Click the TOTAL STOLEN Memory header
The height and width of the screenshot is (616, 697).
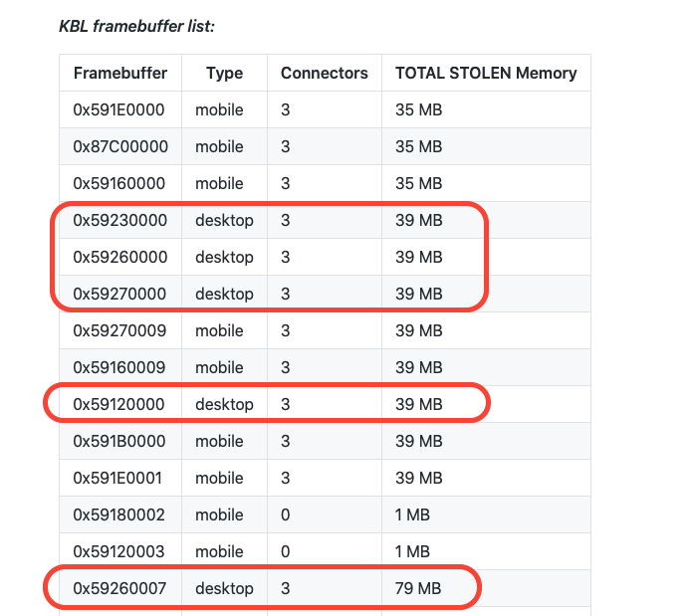486,73
